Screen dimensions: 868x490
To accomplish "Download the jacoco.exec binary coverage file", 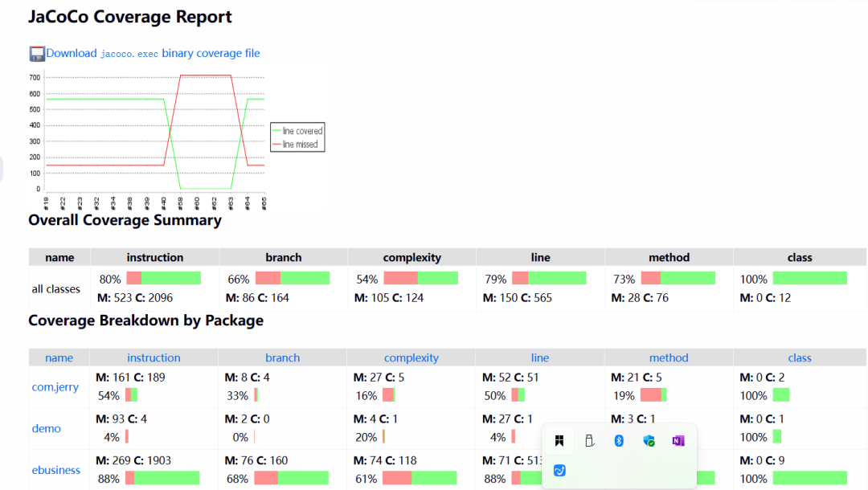I will 153,53.
